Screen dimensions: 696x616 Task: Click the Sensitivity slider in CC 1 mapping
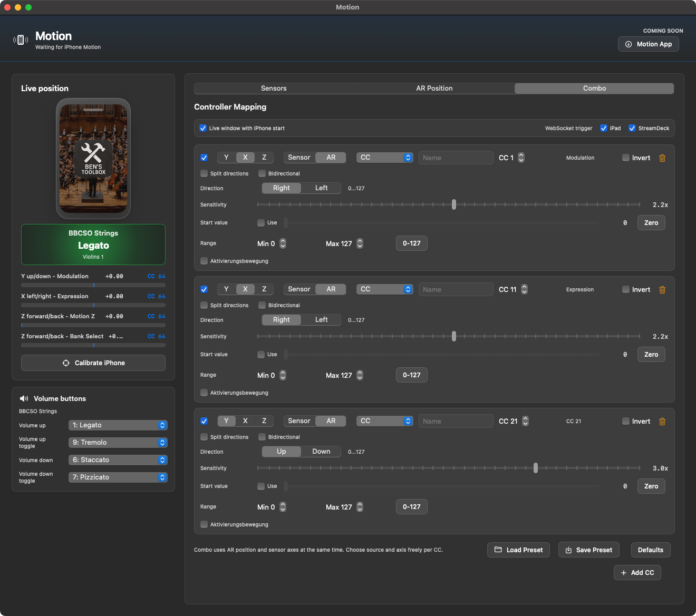tap(449, 204)
